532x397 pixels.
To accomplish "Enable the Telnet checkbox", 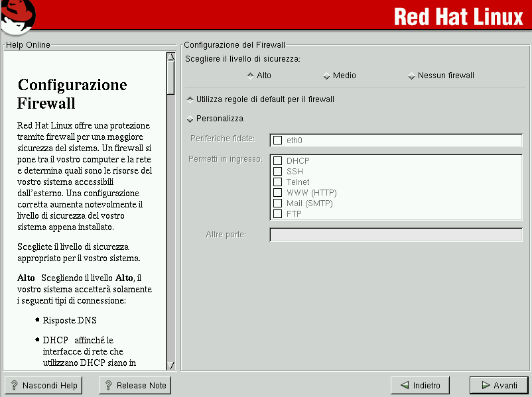I will pos(278,182).
